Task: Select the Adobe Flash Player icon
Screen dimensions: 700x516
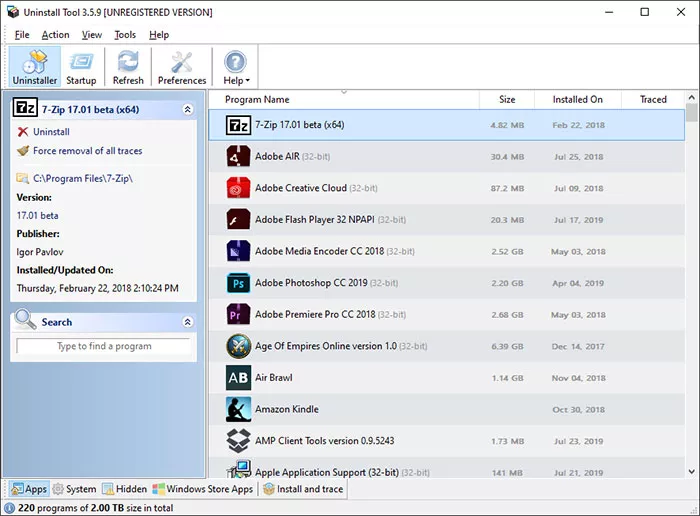Action: pos(238,220)
